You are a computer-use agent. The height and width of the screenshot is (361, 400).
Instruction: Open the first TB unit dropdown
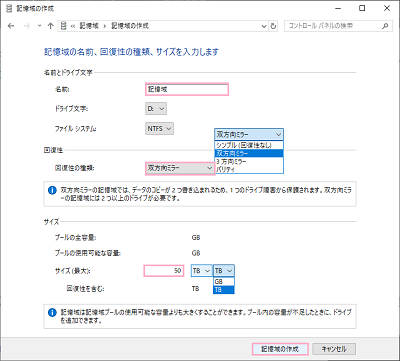(x=202, y=271)
